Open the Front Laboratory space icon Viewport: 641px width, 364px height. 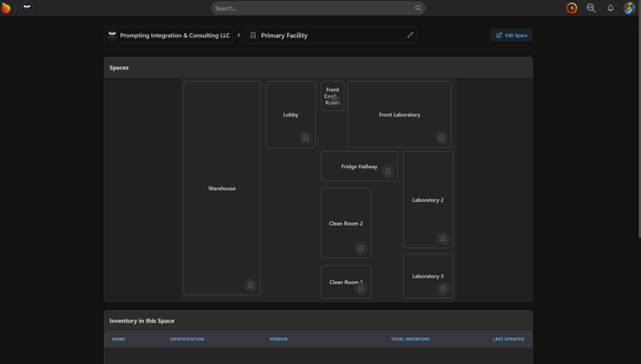click(441, 137)
